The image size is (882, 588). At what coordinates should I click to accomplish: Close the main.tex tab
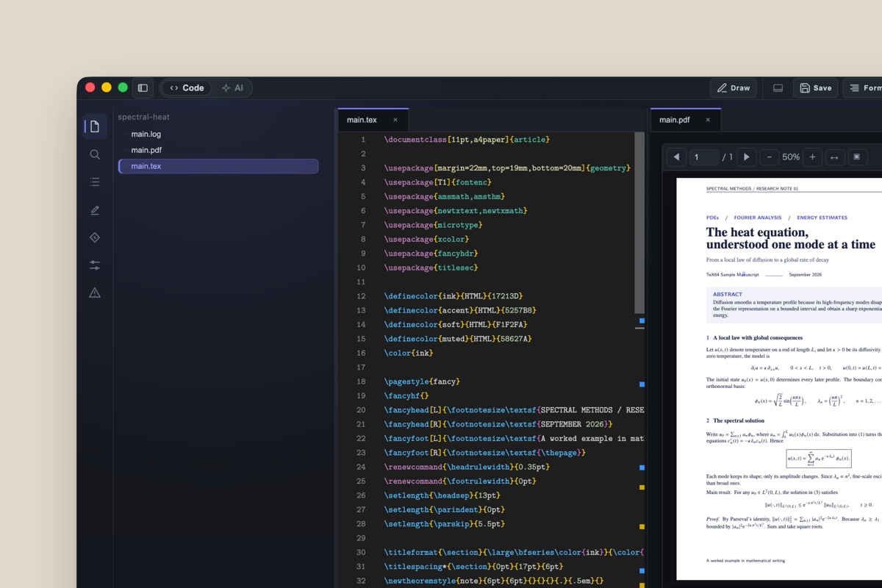395,120
